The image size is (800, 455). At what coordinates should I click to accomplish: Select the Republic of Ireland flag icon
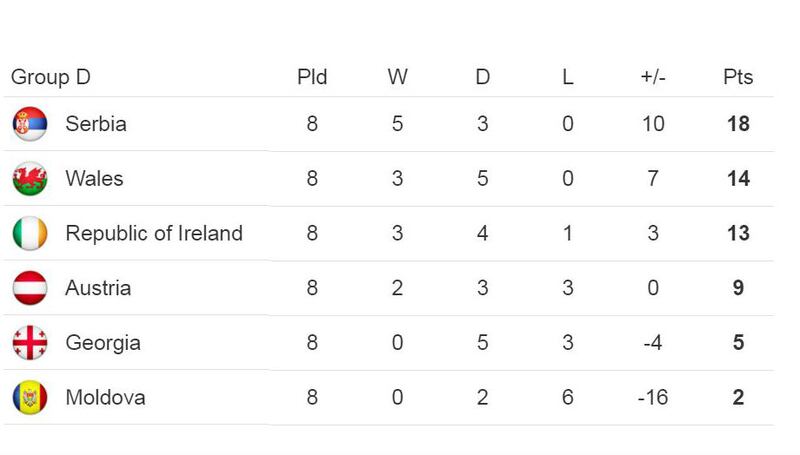point(30,233)
